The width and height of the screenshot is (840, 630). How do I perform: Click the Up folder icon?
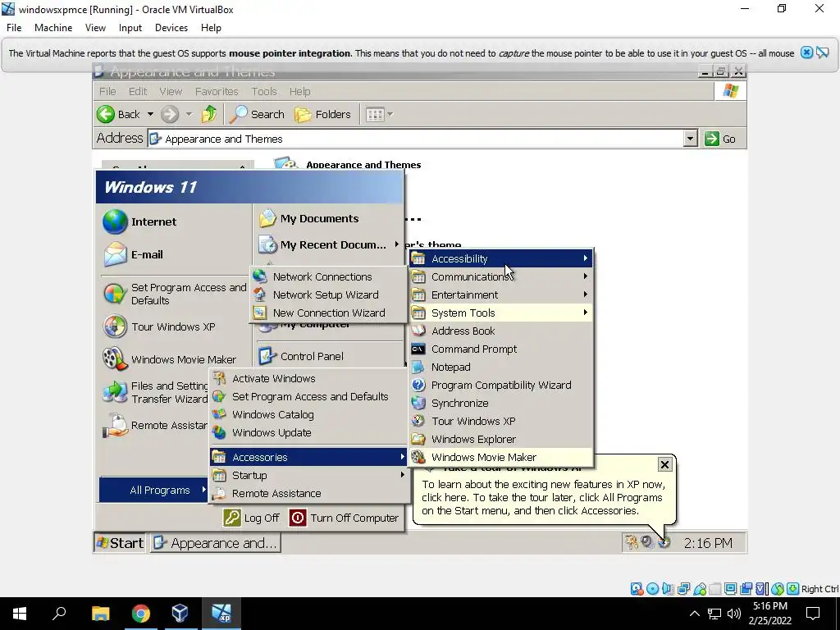pyautogui.click(x=209, y=114)
